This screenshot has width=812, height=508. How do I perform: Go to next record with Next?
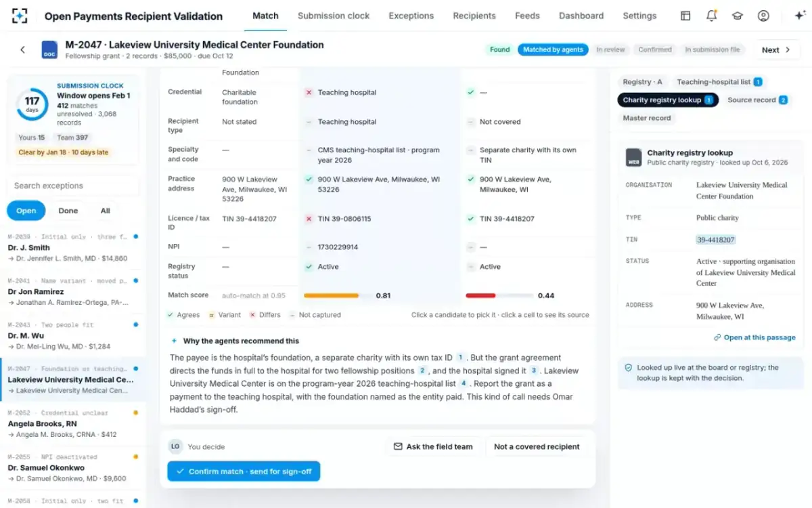[775, 49]
